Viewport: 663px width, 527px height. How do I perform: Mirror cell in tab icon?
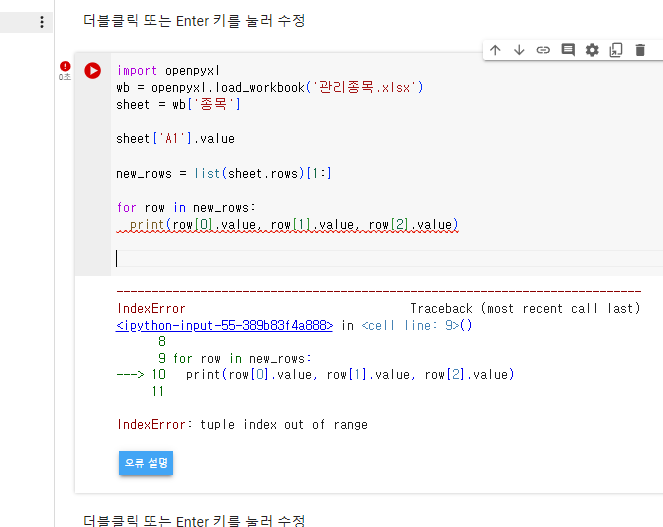616,50
